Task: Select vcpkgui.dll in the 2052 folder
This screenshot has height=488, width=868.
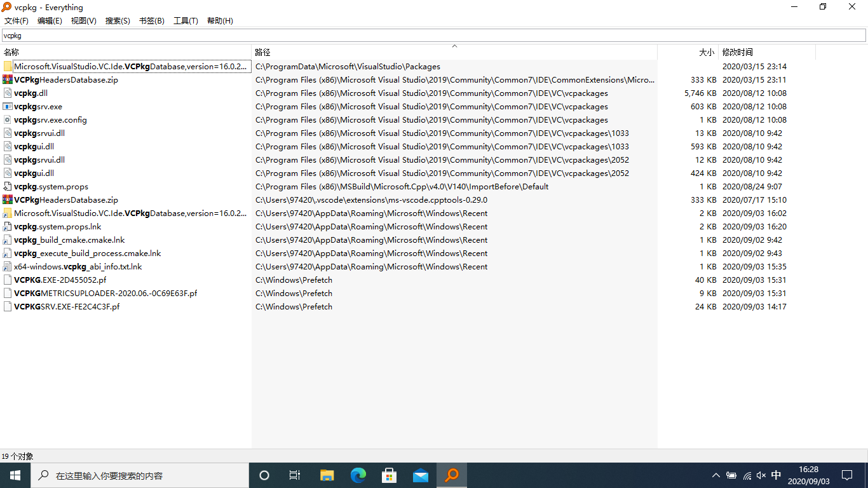Action: (x=34, y=173)
